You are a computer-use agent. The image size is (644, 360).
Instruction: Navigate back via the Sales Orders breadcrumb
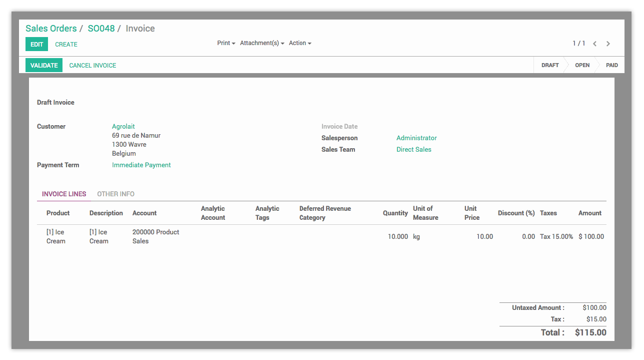pos(51,29)
